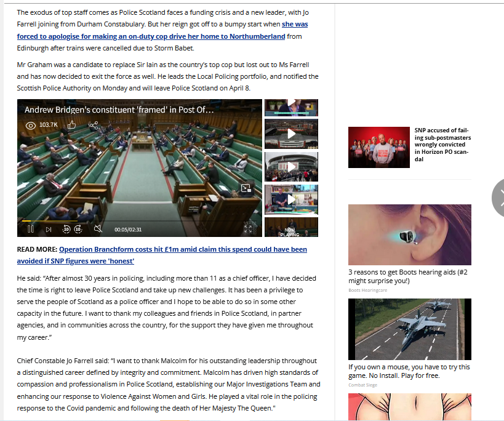Screen dimensions: 504x421
Task: Click video title 'Andrew Bridgen's constituent'
Action: pyautogui.click(x=119, y=110)
